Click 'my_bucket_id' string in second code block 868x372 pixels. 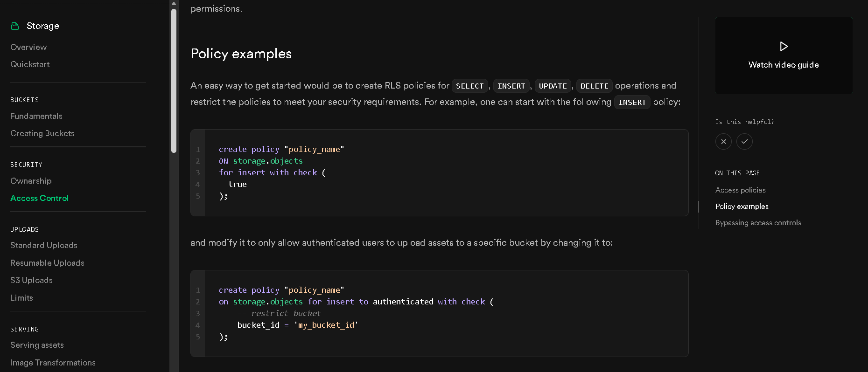tap(326, 325)
